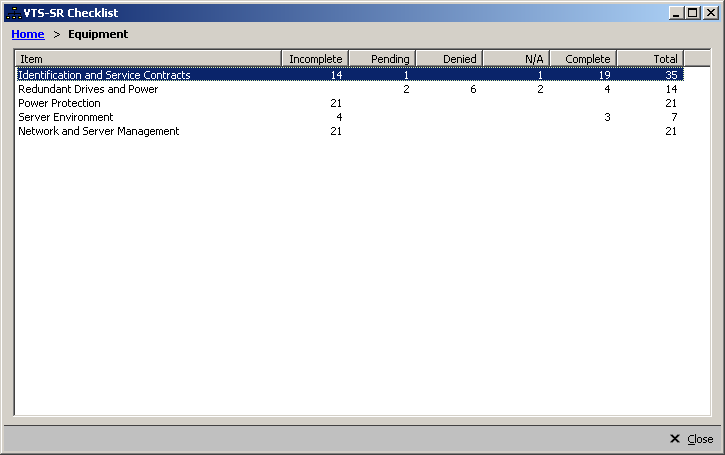Select the Redundant Drives and Power row
Screen dimensions: 725x455
point(88,89)
